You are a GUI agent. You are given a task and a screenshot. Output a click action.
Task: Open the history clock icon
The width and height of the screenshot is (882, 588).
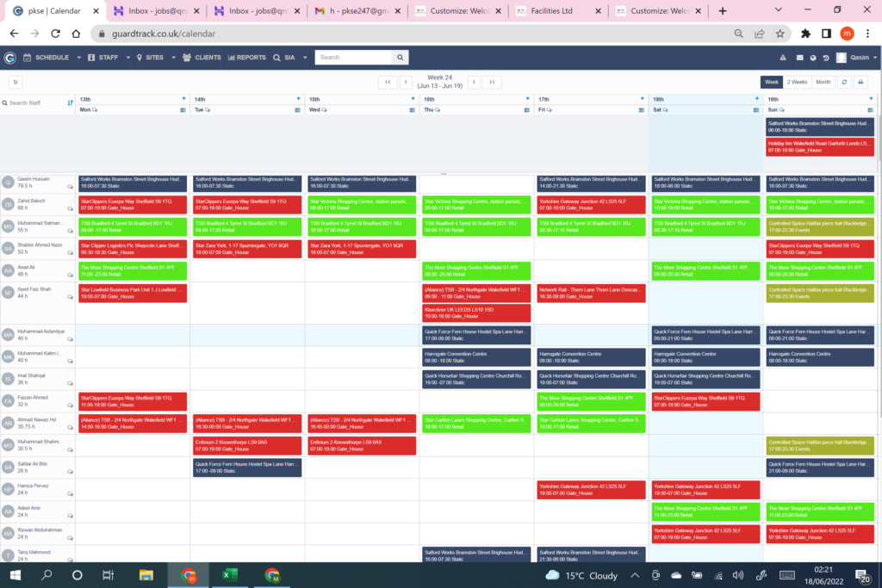coord(826,58)
